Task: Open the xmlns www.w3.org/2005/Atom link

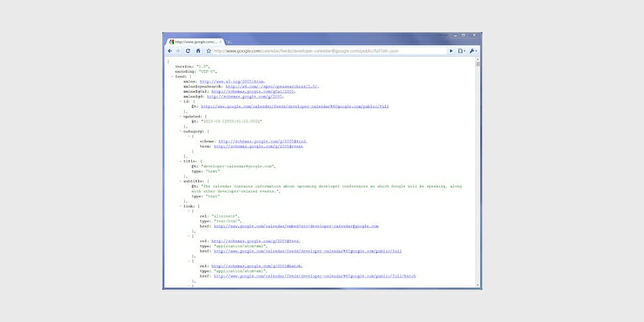Action: [x=232, y=81]
